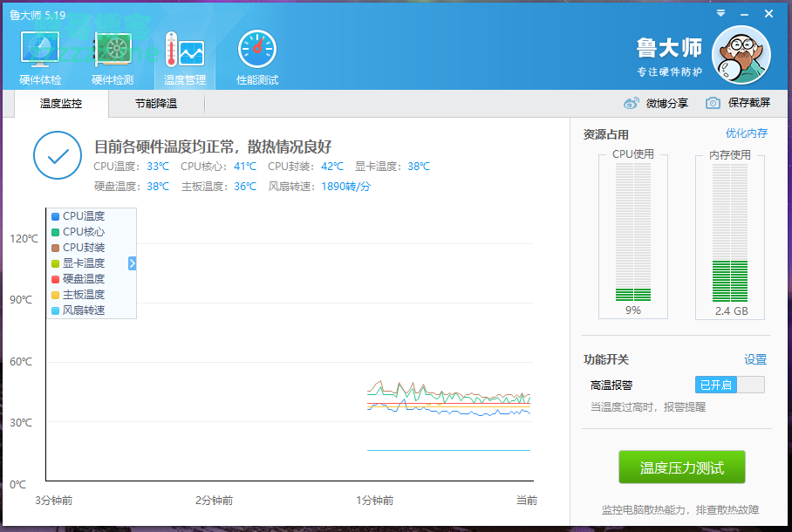The height and width of the screenshot is (532, 792).
Task: Click 微博分享 link
Action: pyautogui.click(x=666, y=103)
